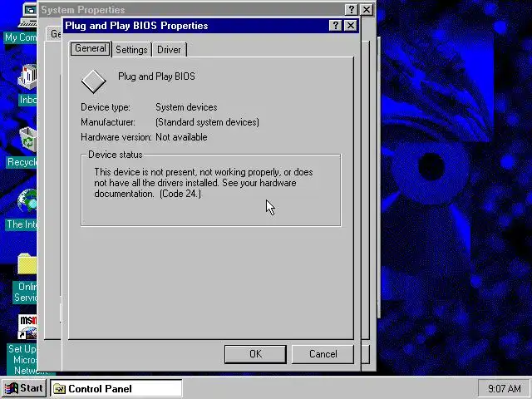532x399 pixels.
Task: Open the My Computer desktop icon
Action: (27, 15)
